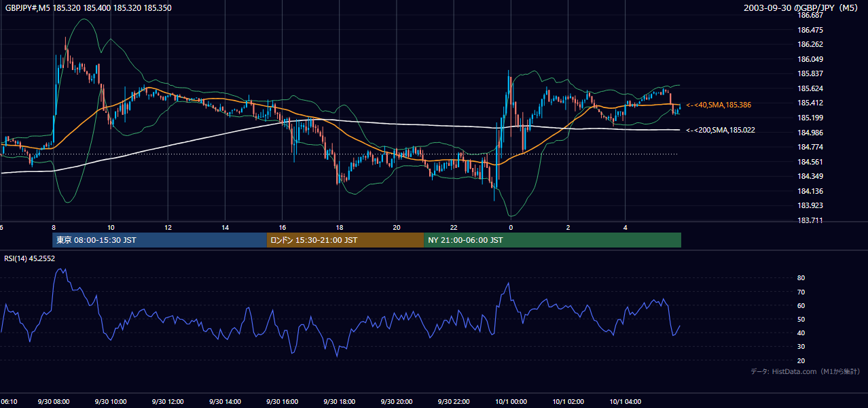Click RSI axis level 70

pos(801,292)
